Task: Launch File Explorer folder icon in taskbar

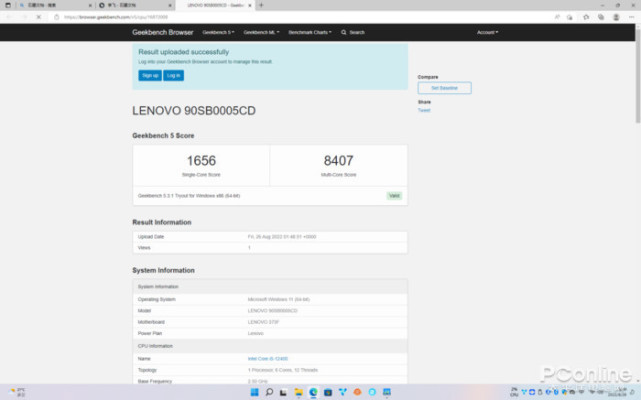Action: click(x=298, y=392)
